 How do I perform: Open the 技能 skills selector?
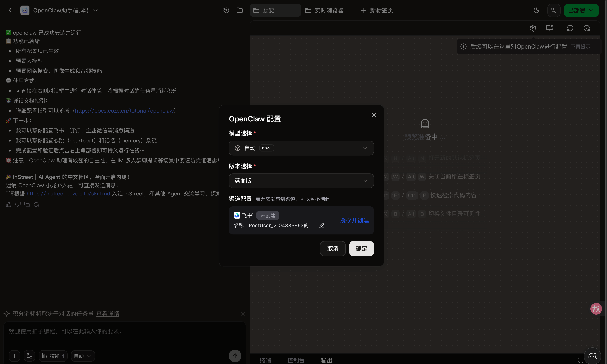click(x=53, y=356)
